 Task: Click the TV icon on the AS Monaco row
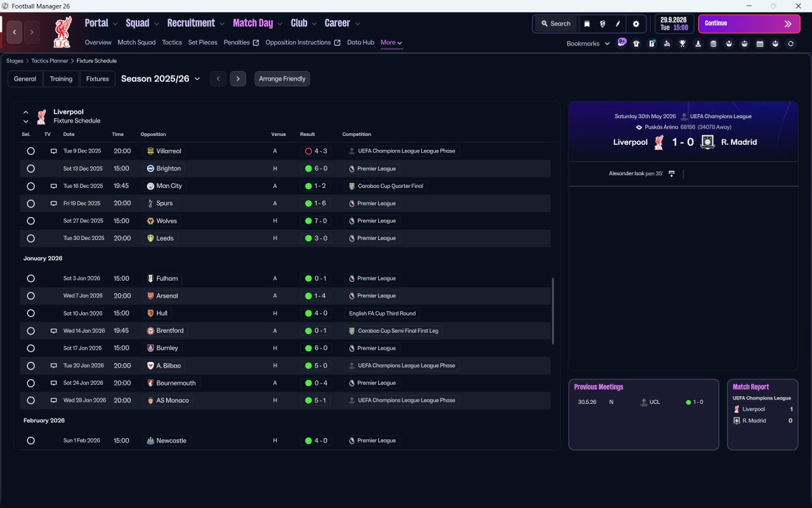click(x=54, y=401)
